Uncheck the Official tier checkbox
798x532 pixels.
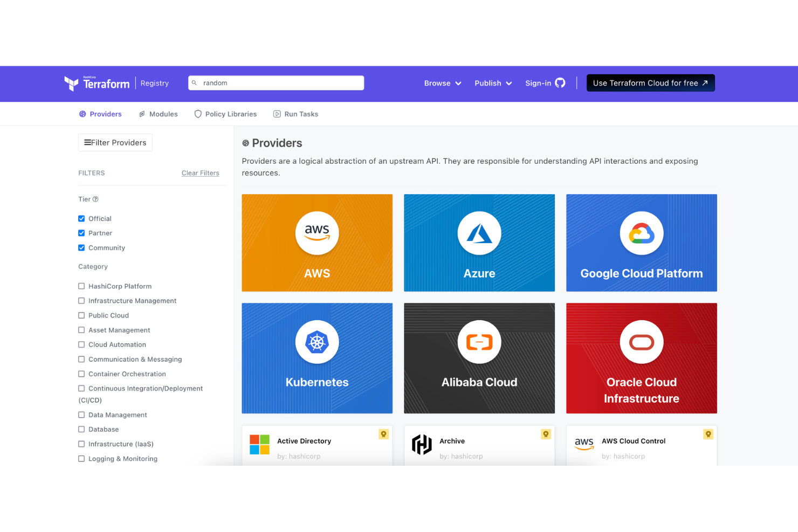point(81,219)
